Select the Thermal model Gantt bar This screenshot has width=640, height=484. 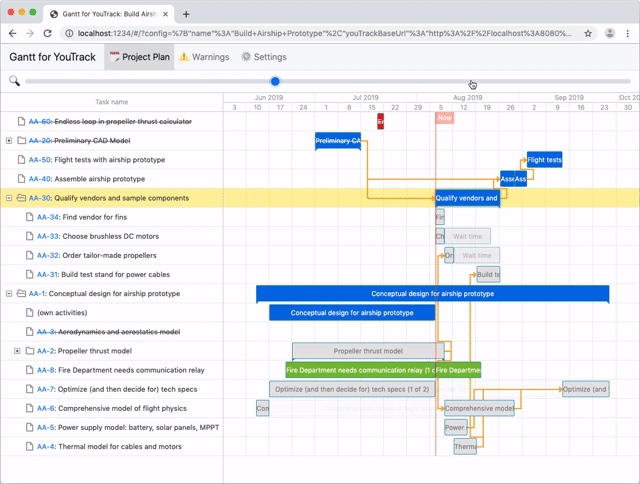point(465,446)
